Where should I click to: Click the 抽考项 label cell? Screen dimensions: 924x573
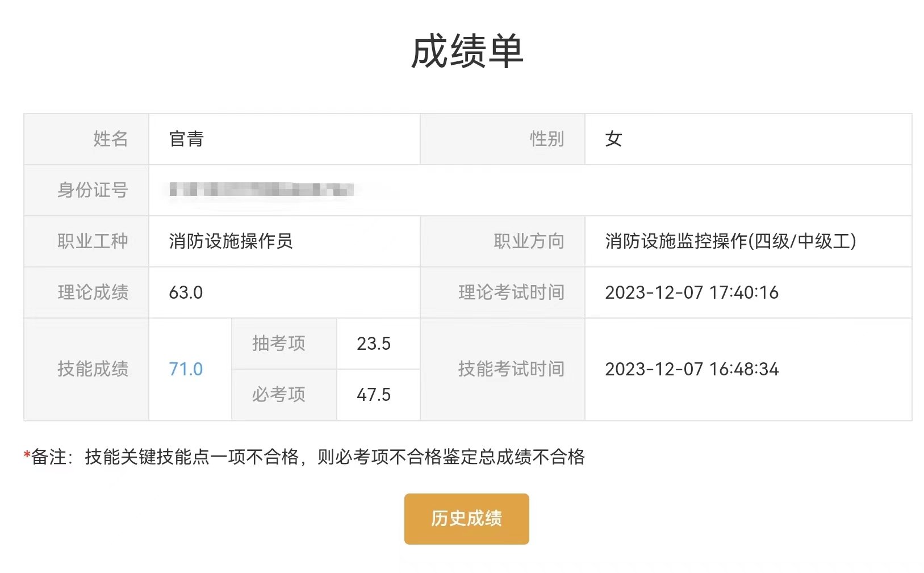pos(284,344)
